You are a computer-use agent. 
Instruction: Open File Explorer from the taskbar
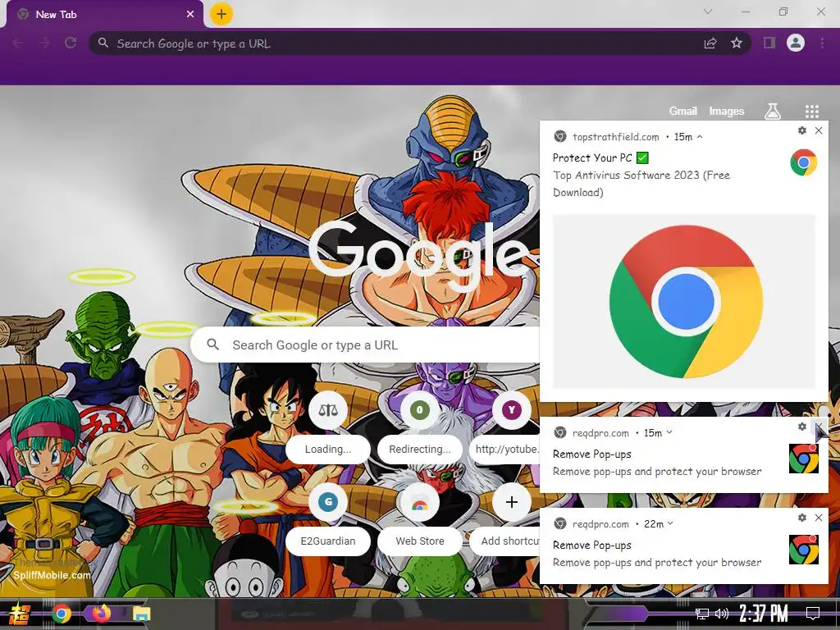click(141, 614)
